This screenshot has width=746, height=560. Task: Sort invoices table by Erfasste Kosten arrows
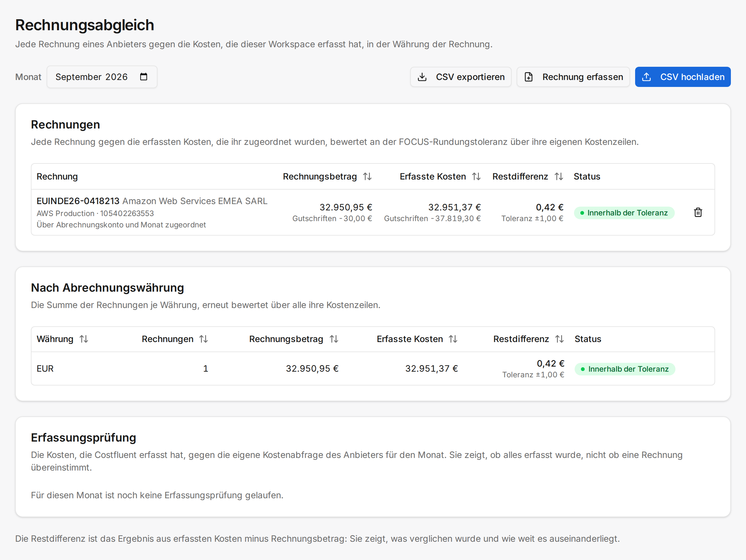476,176
